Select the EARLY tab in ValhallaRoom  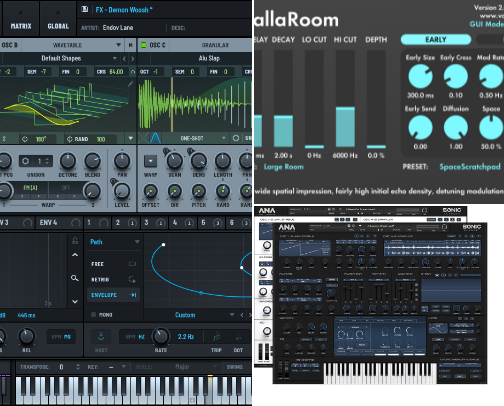[x=436, y=40]
